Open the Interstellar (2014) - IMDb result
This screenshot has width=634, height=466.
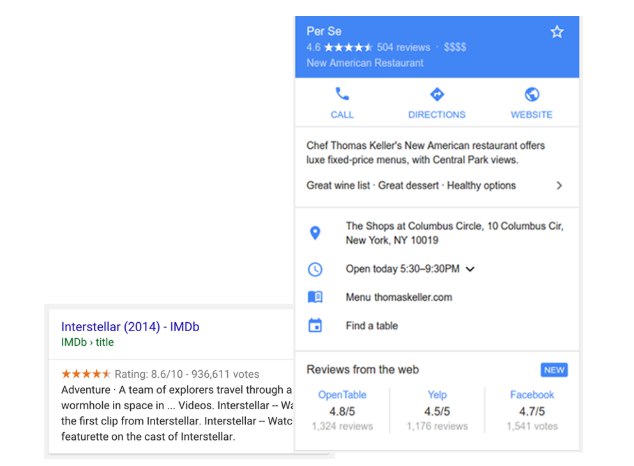click(130, 327)
